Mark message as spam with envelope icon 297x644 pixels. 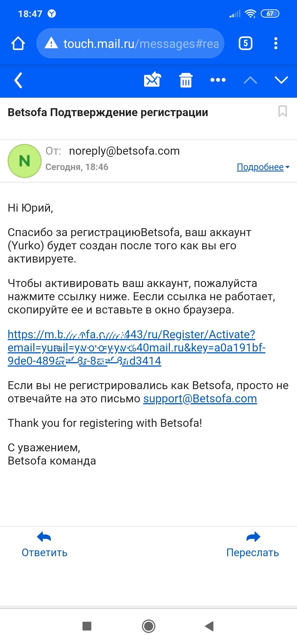click(x=152, y=80)
